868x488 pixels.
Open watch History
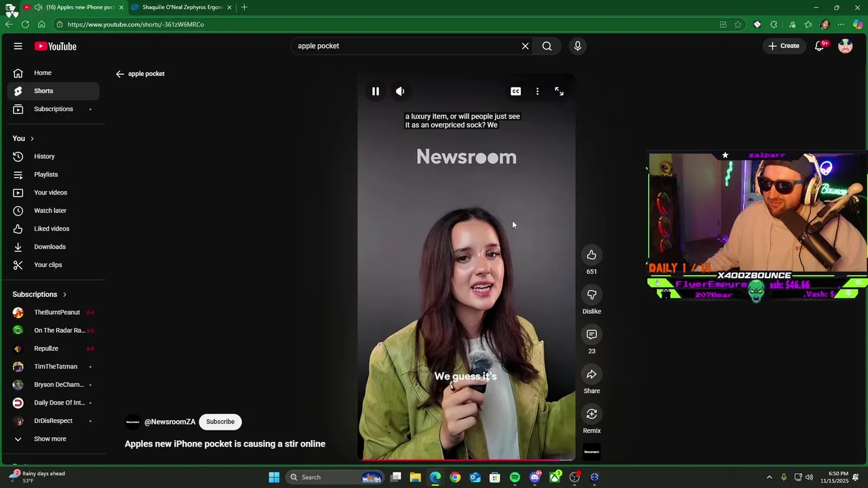click(53, 157)
